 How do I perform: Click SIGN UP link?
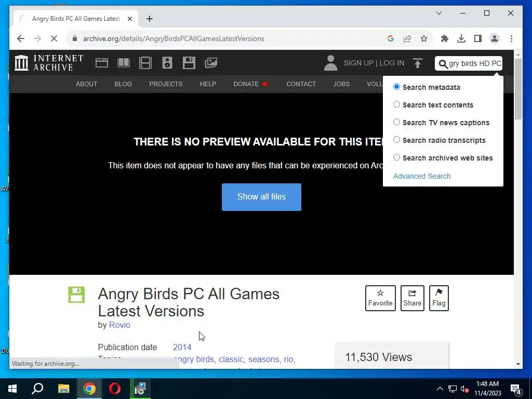coord(358,63)
